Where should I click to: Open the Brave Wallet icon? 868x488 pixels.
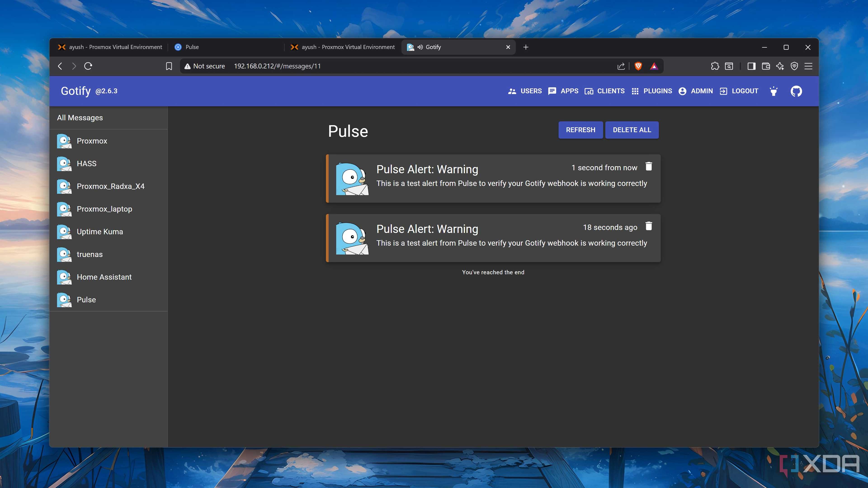pyautogui.click(x=766, y=66)
